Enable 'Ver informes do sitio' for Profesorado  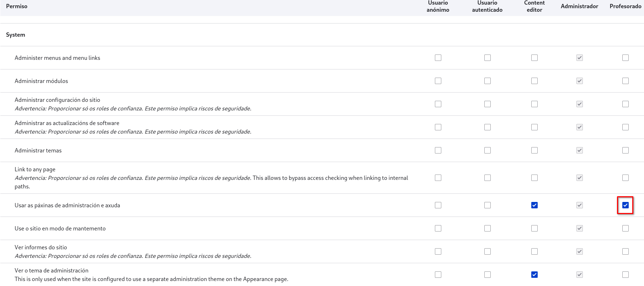pos(625,251)
